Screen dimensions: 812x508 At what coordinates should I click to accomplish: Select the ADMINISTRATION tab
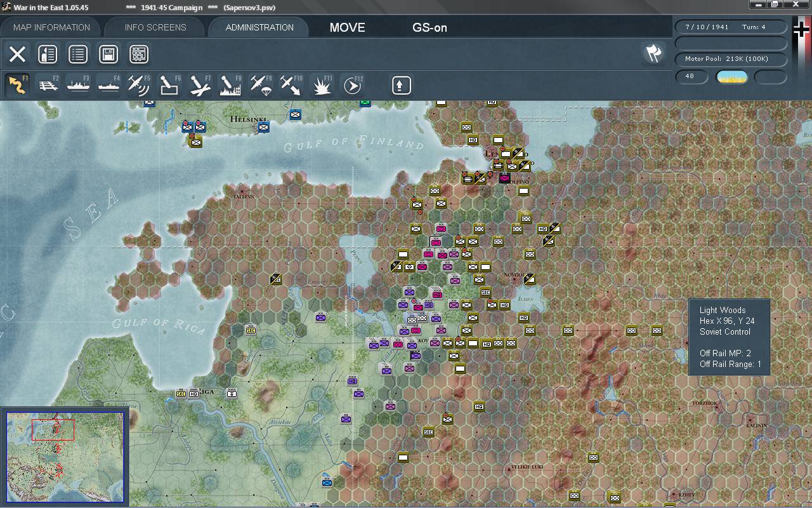coord(259,27)
